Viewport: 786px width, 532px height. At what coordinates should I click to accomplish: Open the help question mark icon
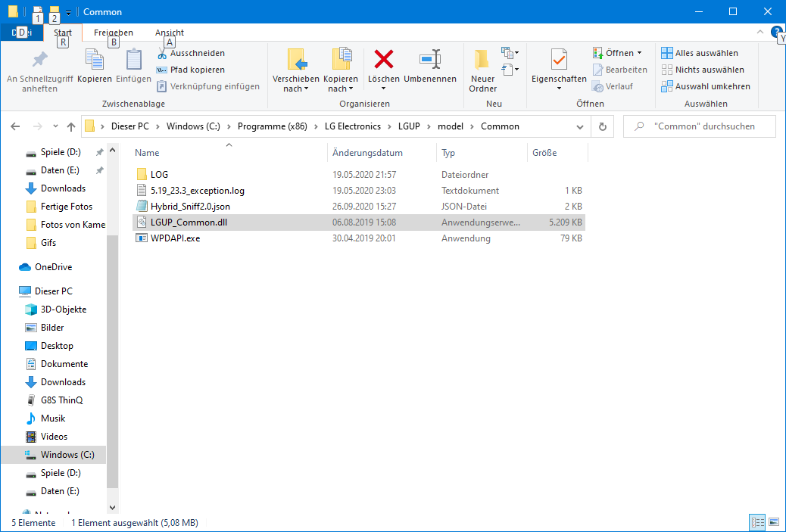tap(776, 32)
